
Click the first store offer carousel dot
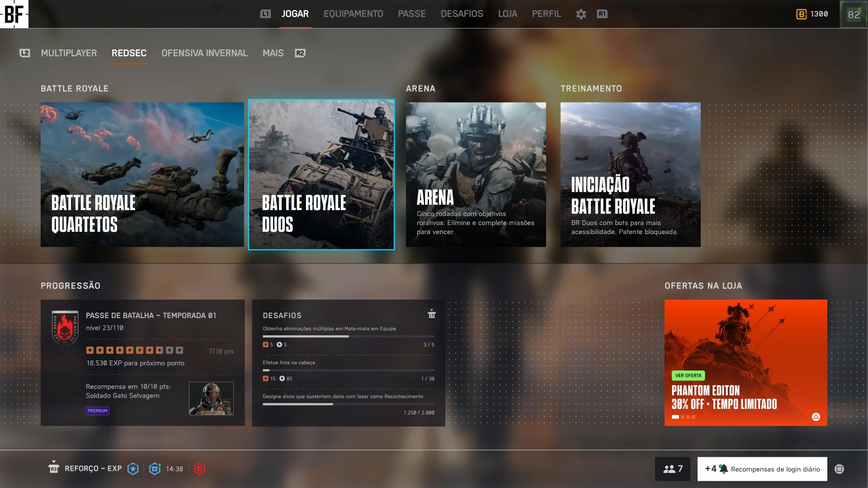pyautogui.click(x=675, y=417)
